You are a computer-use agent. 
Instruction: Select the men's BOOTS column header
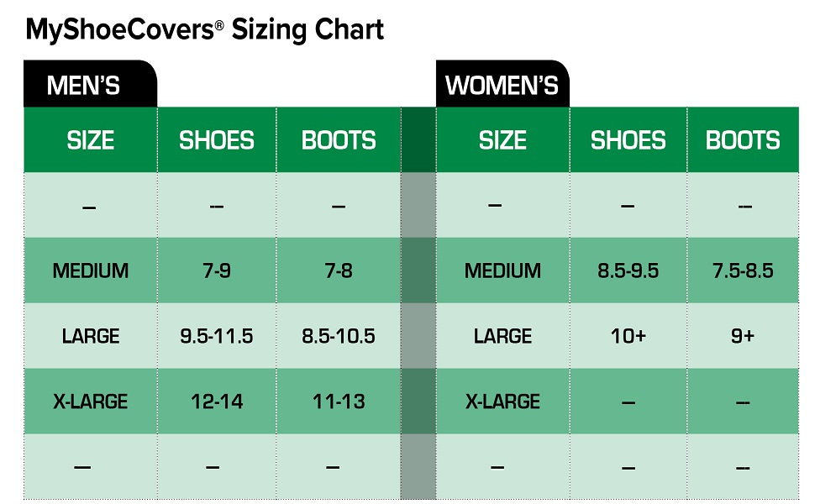[339, 140]
